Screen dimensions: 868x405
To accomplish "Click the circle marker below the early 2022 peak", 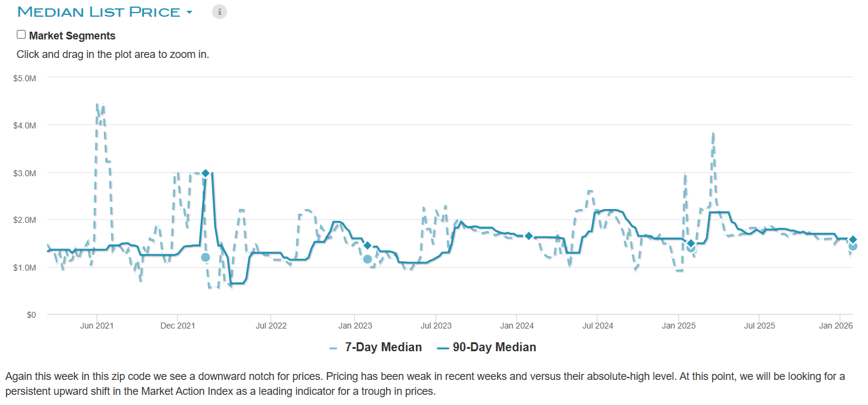I will (206, 257).
